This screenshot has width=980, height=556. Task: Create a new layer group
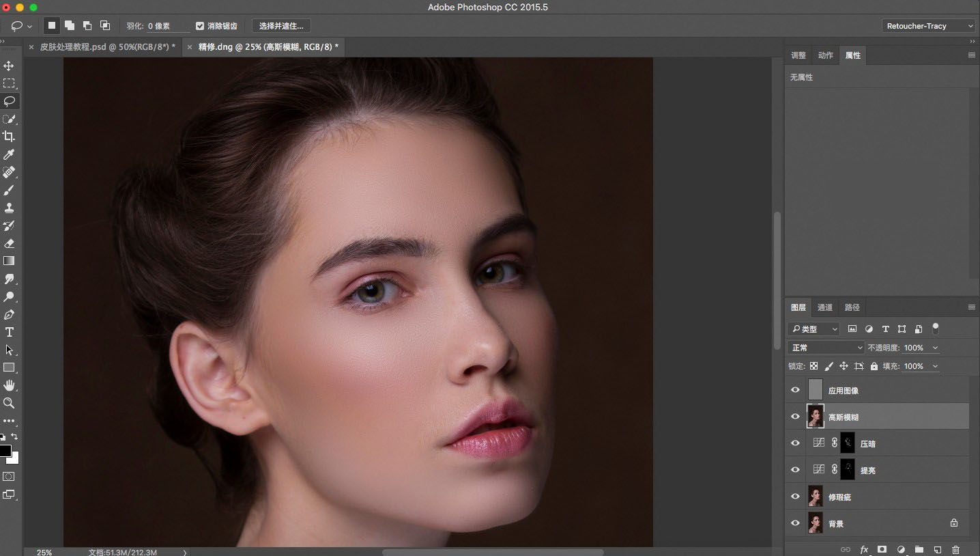click(x=919, y=549)
